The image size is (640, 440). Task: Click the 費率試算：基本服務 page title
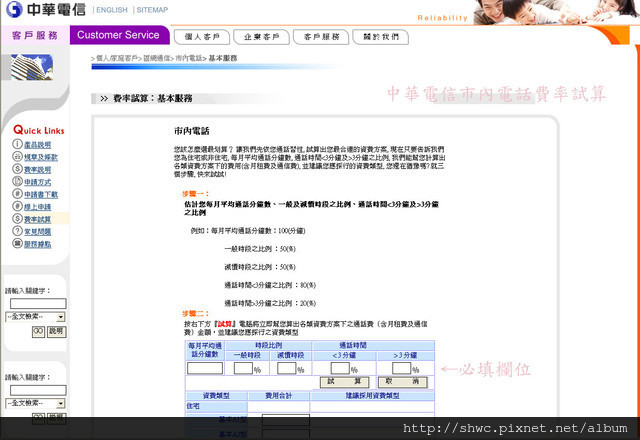pos(153,98)
